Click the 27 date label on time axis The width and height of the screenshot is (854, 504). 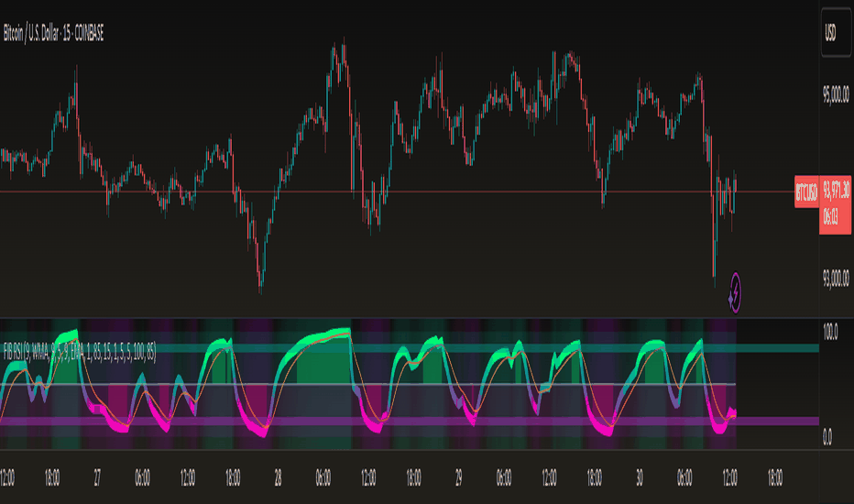(97, 478)
